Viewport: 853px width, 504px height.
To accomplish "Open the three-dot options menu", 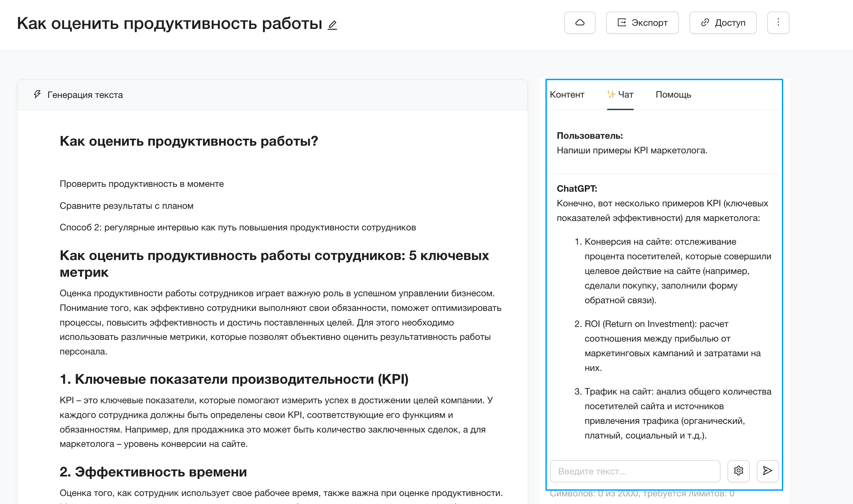I will pyautogui.click(x=778, y=22).
